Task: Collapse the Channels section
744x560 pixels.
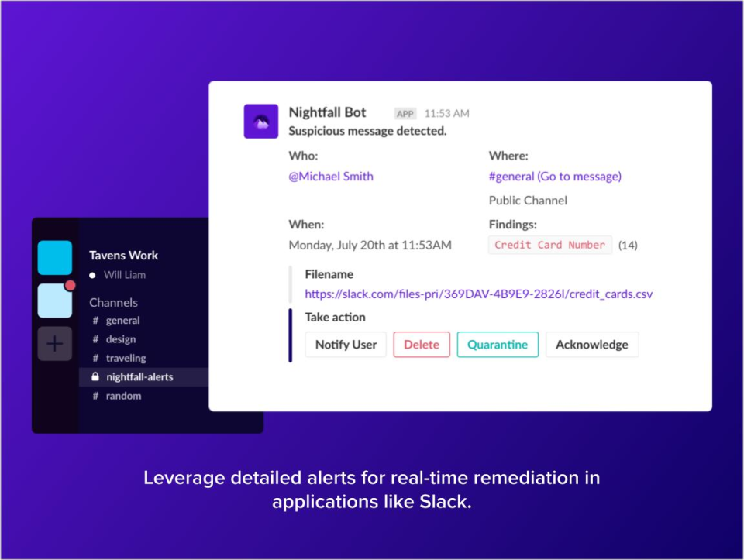Action: [113, 302]
